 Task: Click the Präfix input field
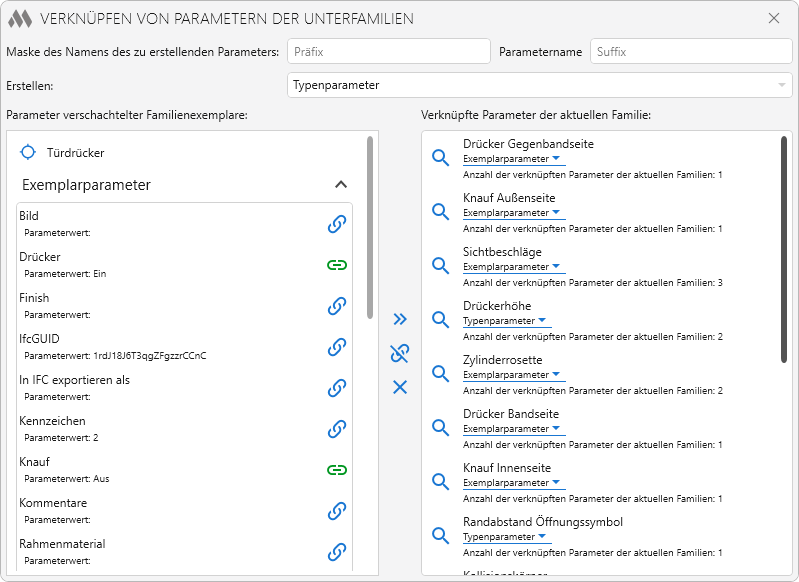tap(388, 52)
